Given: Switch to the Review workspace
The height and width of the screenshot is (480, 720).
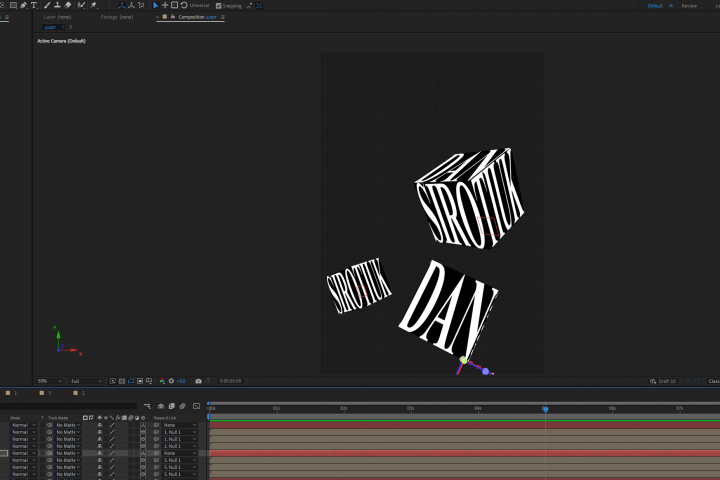Looking at the screenshot, I should pos(689,6).
